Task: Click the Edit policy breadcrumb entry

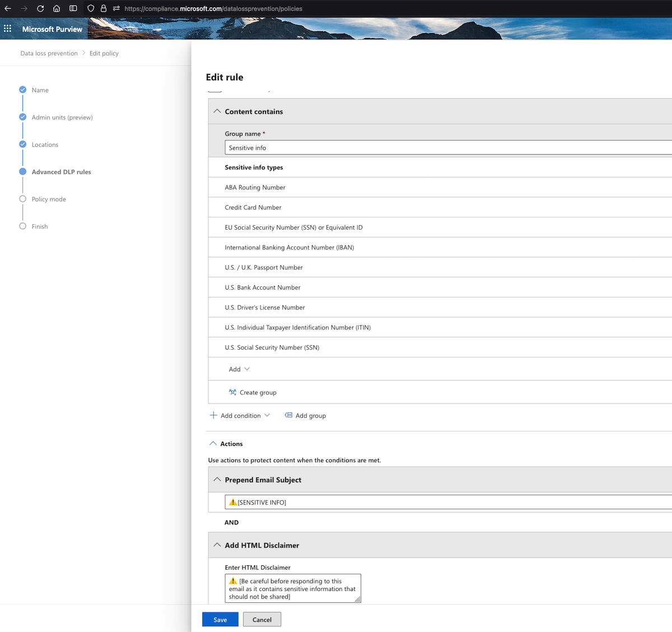Action: [x=104, y=53]
